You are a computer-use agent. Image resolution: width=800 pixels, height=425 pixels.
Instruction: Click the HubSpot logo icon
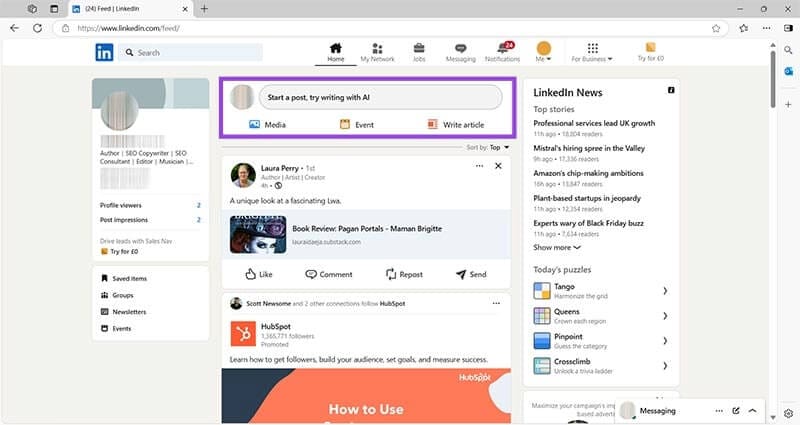(x=243, y=334)
